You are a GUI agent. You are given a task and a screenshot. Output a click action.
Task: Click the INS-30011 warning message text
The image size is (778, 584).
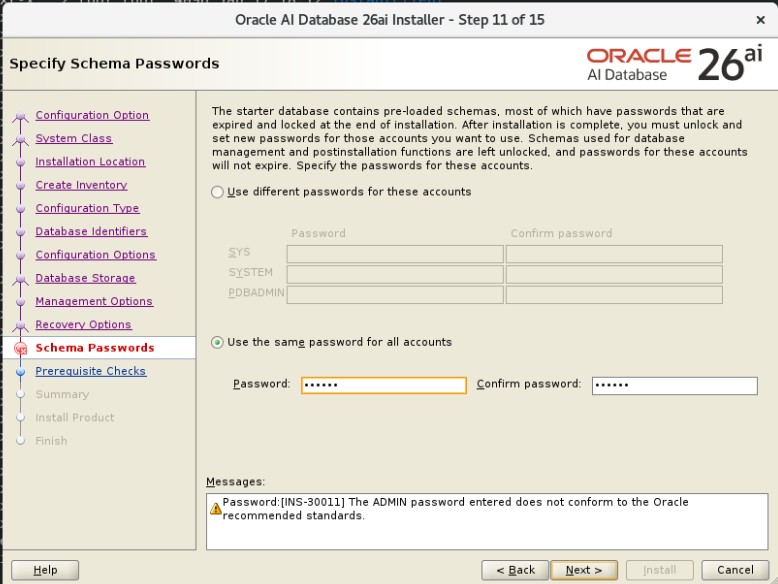pyautogui.click(x=455, y=509)
